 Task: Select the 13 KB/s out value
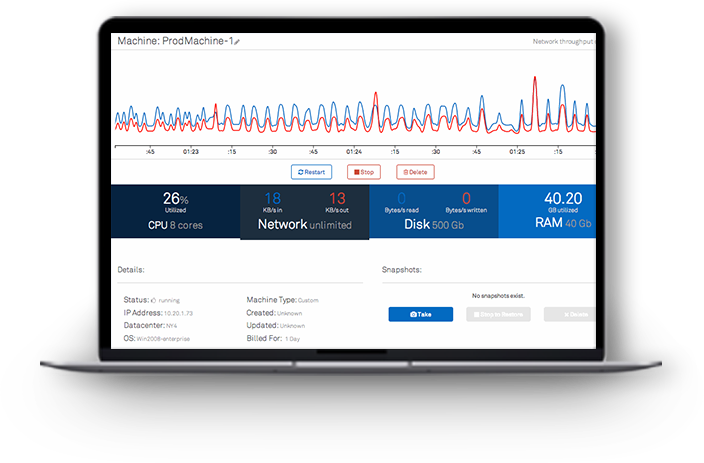337,202
